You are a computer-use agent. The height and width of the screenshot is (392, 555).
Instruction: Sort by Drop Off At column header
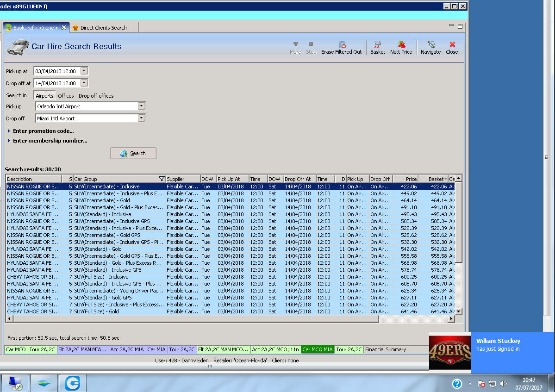tap(300, 179)
